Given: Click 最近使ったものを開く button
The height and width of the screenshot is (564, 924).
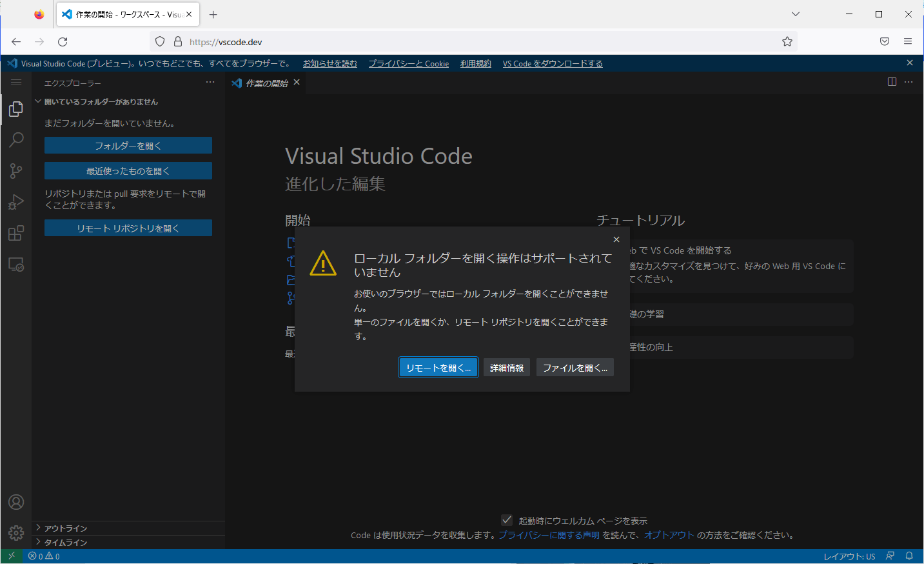Looking at the screenshot, I should click(128, 170).
